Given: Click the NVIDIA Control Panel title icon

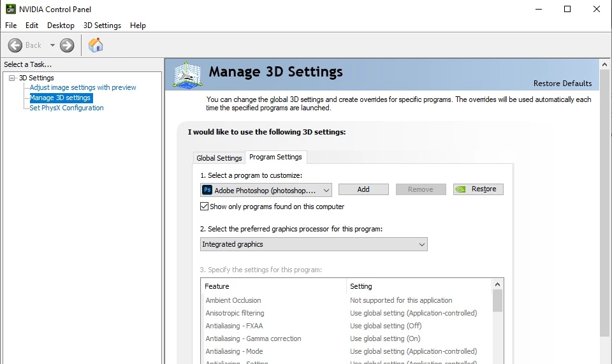Looking at the screenshot, I should (11, 9).
